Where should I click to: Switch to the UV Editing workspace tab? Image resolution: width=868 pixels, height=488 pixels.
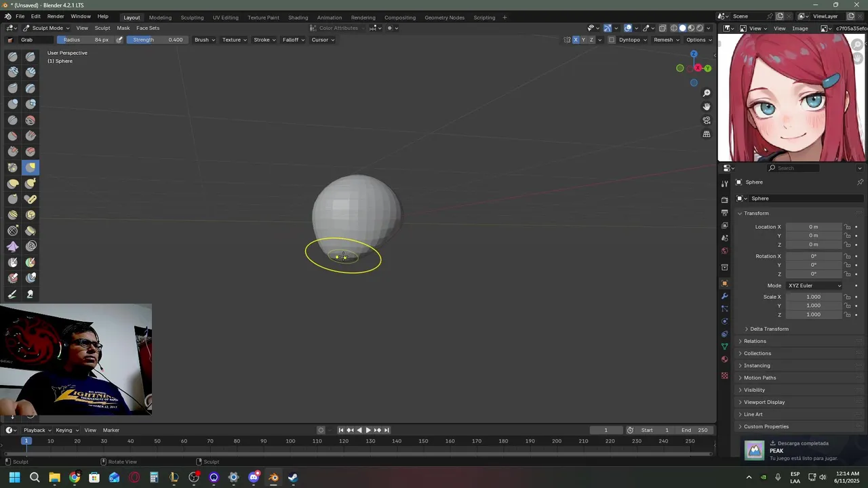coord(225,18)
